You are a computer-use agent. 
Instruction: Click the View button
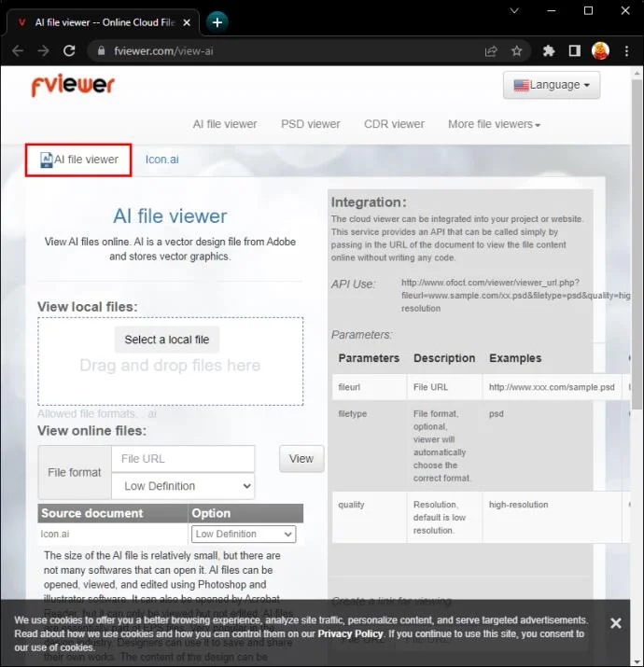pos(301,459)
